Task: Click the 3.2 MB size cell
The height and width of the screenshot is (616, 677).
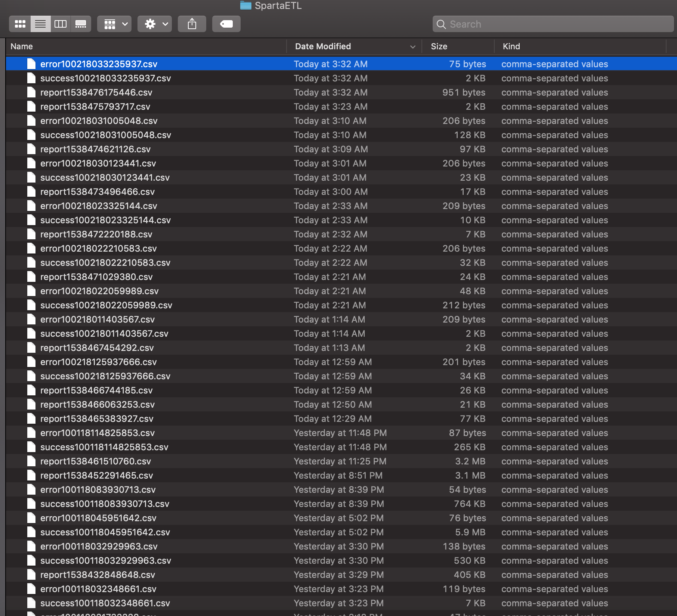Action: [x=470, y=461]
